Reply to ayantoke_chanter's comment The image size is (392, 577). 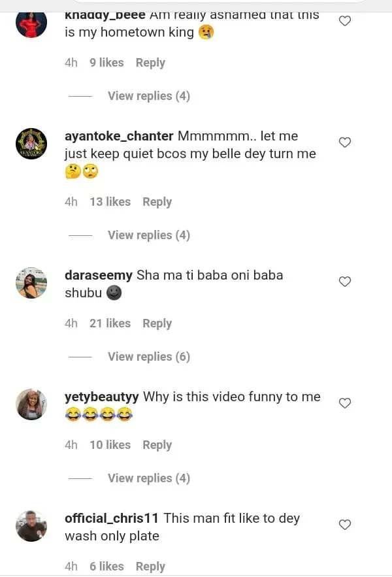pyautogui.click(x=157, y=202)
